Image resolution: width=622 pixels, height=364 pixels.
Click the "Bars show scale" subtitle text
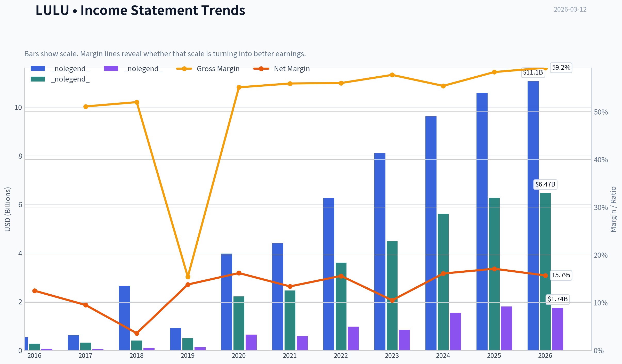point(165,54)
